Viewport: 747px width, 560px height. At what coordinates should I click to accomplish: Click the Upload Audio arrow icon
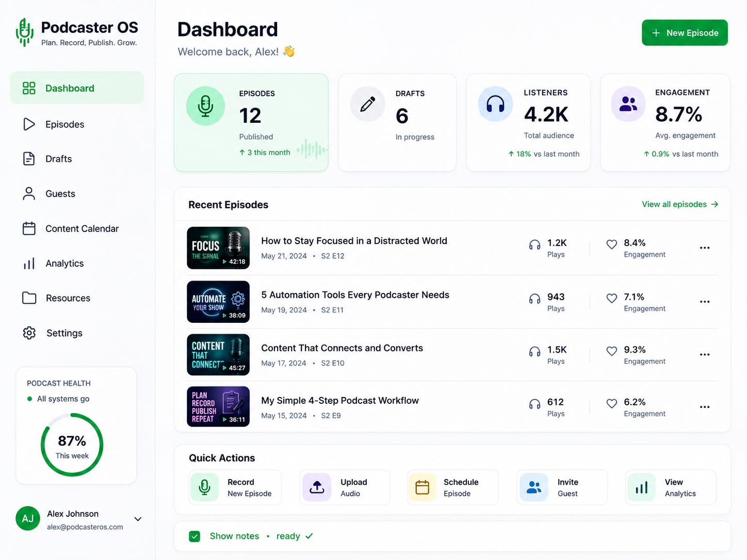(x=317, y=487)
